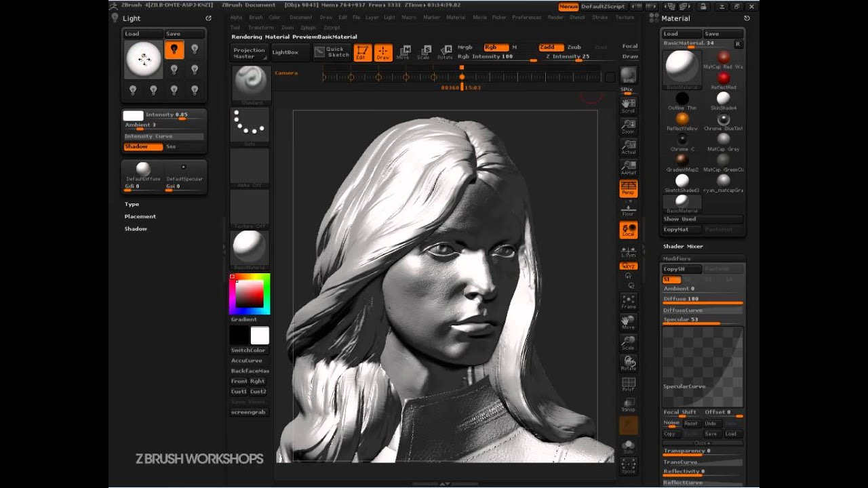Toggle the Rgb color mode

coord(496,47)
